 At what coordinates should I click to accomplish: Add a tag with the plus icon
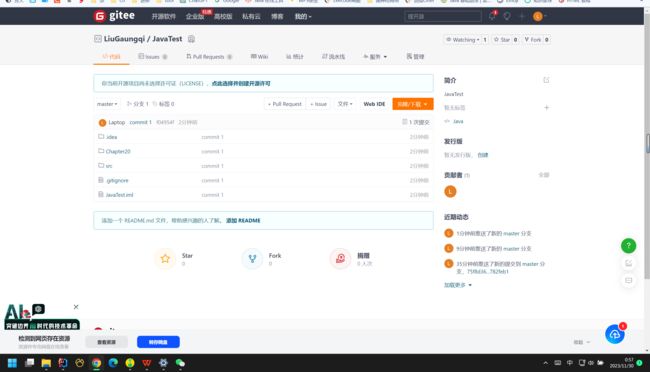tap(546, 108)
